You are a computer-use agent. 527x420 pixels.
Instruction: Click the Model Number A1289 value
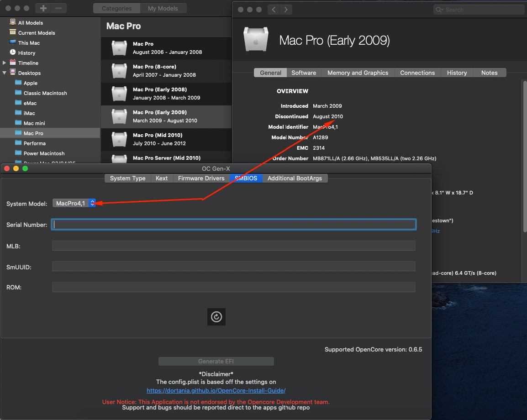(x=320, y=137)
